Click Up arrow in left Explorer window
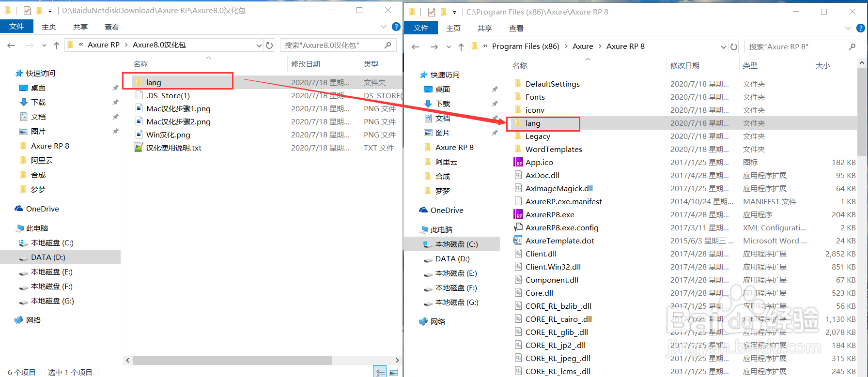The height and width of the screenshot is (377, 868). (57, 45)
